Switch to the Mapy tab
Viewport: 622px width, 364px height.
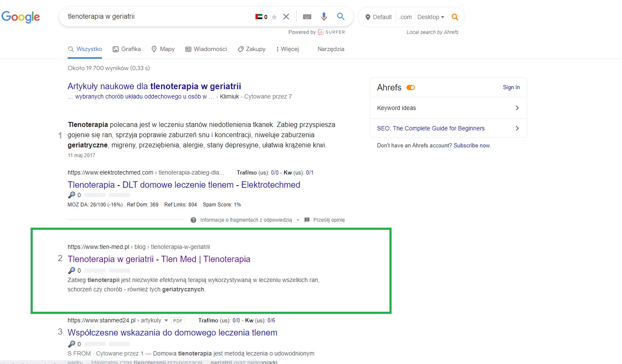coord(163,49)
